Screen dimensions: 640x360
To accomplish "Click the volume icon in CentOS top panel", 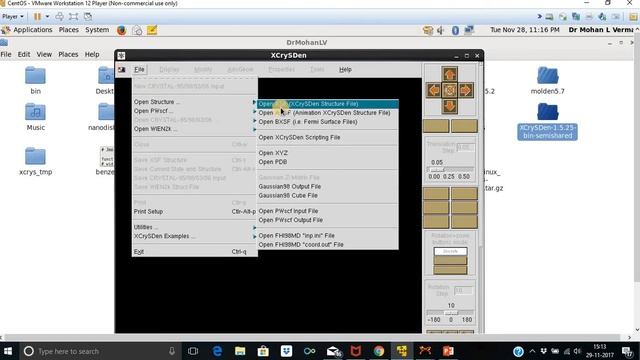I will pos(441,30).
